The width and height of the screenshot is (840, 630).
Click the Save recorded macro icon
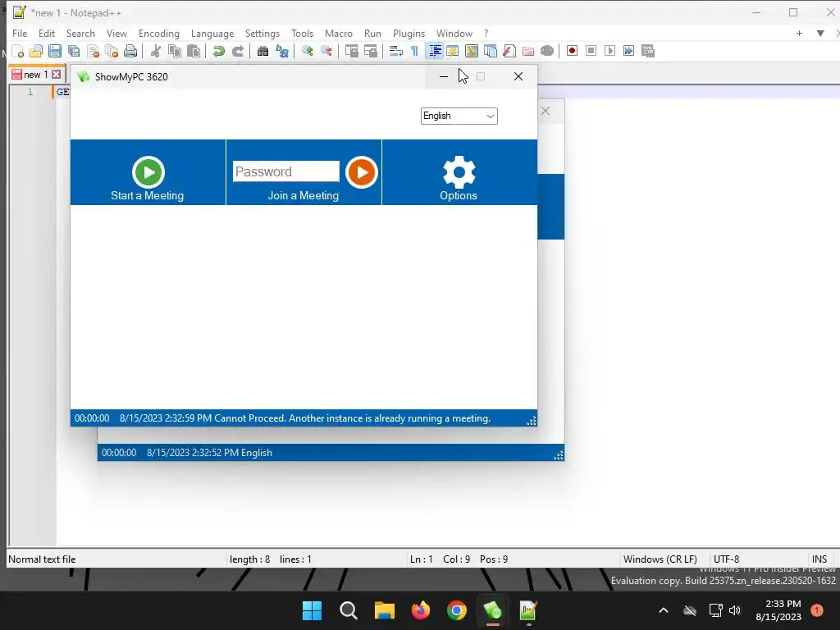648,51
